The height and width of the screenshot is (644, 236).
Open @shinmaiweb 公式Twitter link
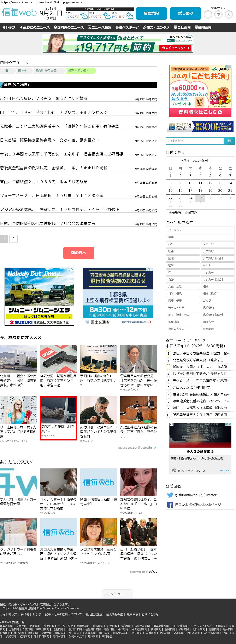pyautogui.click(x=196, y=495)
